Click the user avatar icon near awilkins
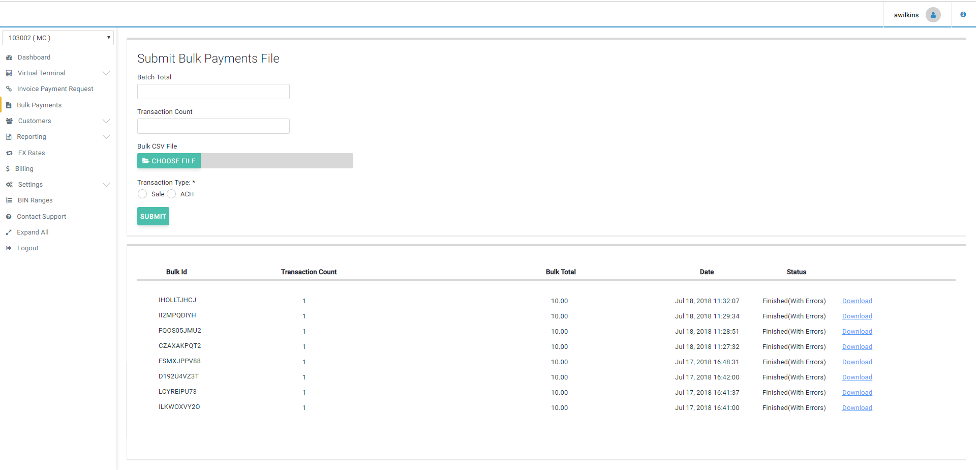The height and width of the screenshot is (470, 980). click(933, 15)
